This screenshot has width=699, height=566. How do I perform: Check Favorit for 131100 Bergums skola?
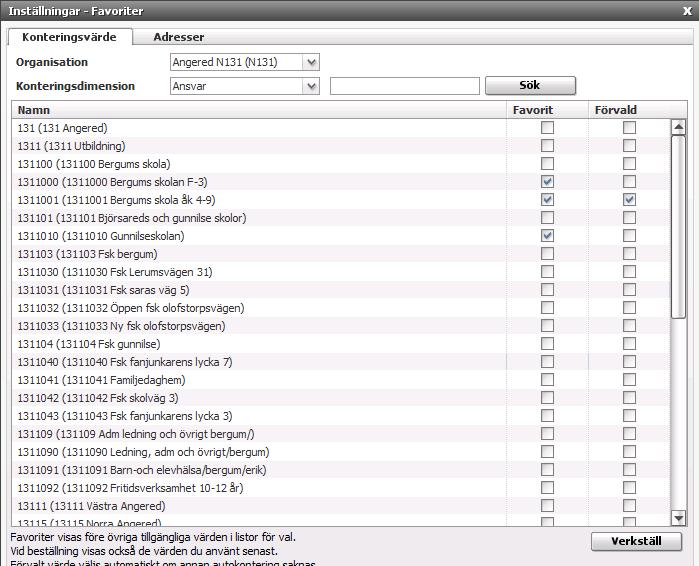(547, 164)
